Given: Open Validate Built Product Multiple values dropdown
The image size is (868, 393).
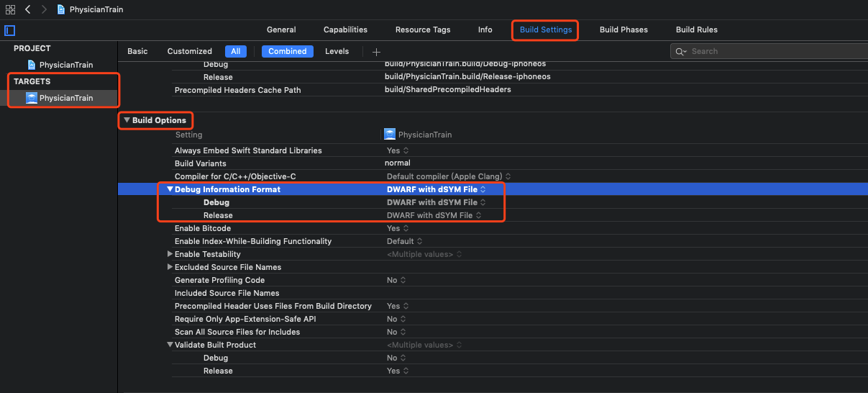Looking at the screenshot, I should click(x=424, y=345).
